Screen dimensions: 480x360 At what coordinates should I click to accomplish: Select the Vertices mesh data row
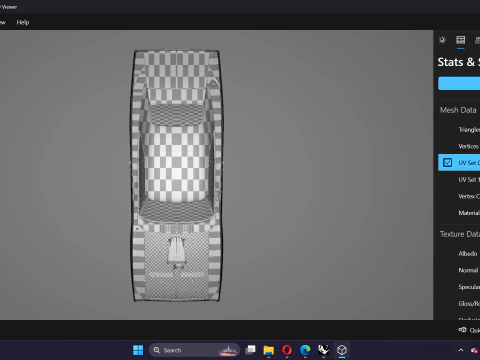click(459, 146)
